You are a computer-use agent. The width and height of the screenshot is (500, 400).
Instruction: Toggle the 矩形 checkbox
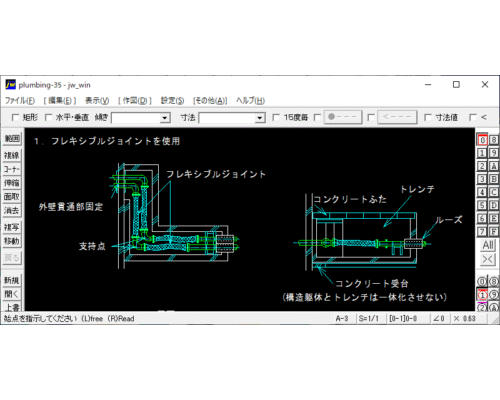(x=15, y=117)
